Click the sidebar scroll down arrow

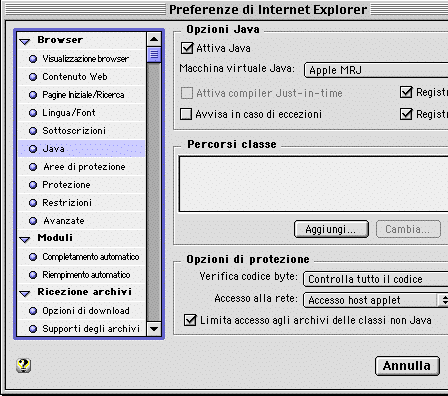[154, 329]
